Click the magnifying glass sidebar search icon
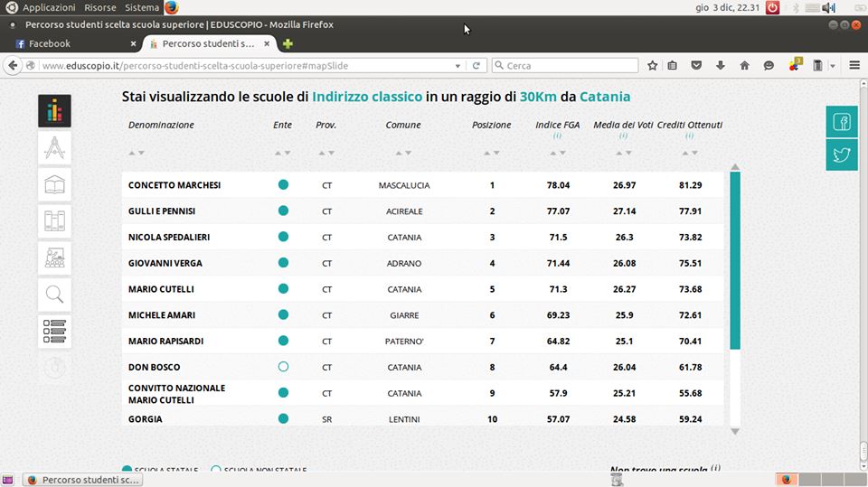This screenshot has height=487, width=868. coord(54,295)
